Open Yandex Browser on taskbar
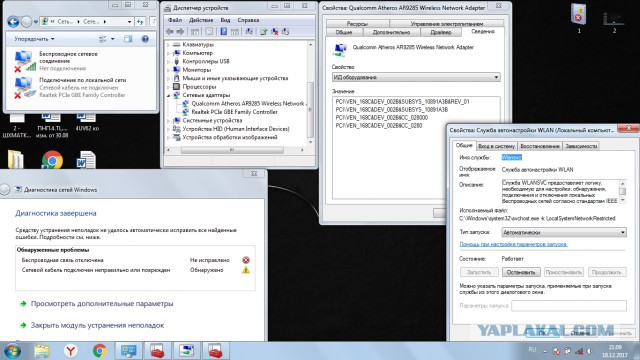The image size is (640, 360). [71, 351]
